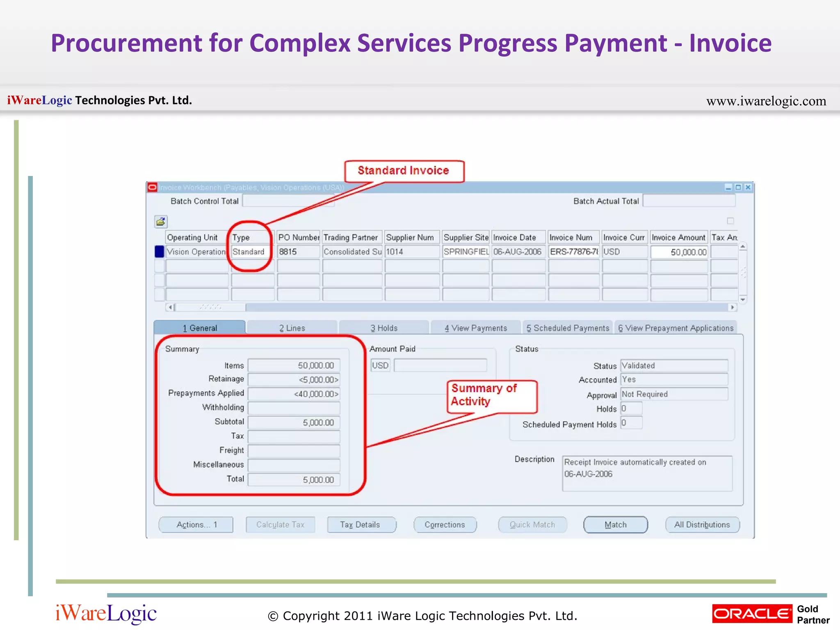This screenshot has width=840, height=630.
Task: Click the scroll down arrow of the invoice grid
Action: coord(742,299)
